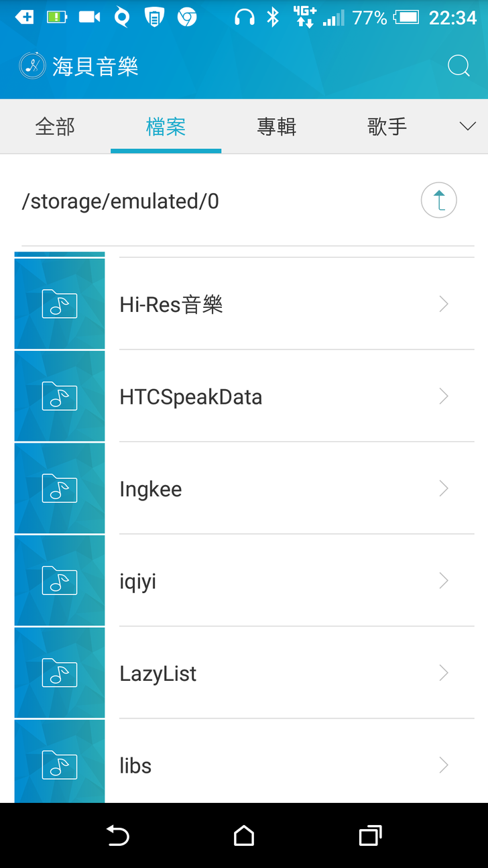This screenshot has height=868, width=488.
Task: Tap the iqiyi folder icon
Action: coord(60,581)
